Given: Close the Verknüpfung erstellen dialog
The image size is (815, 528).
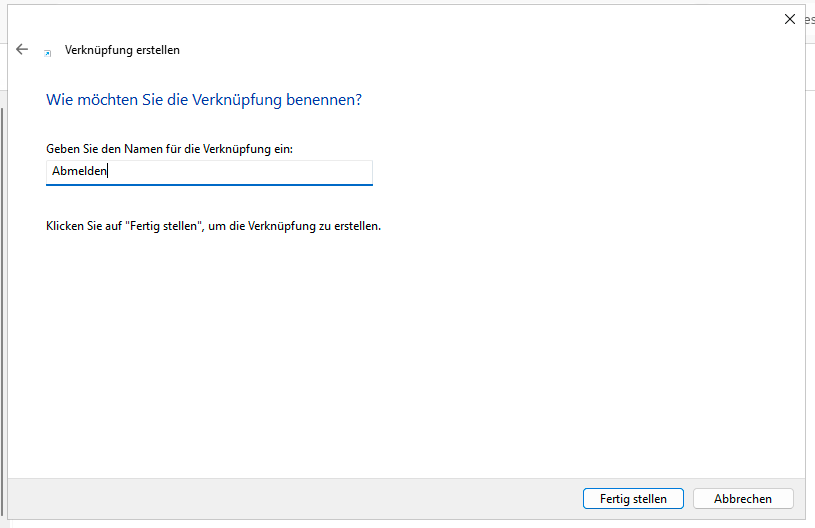Looking at the screenshot, I should [790, 19].
